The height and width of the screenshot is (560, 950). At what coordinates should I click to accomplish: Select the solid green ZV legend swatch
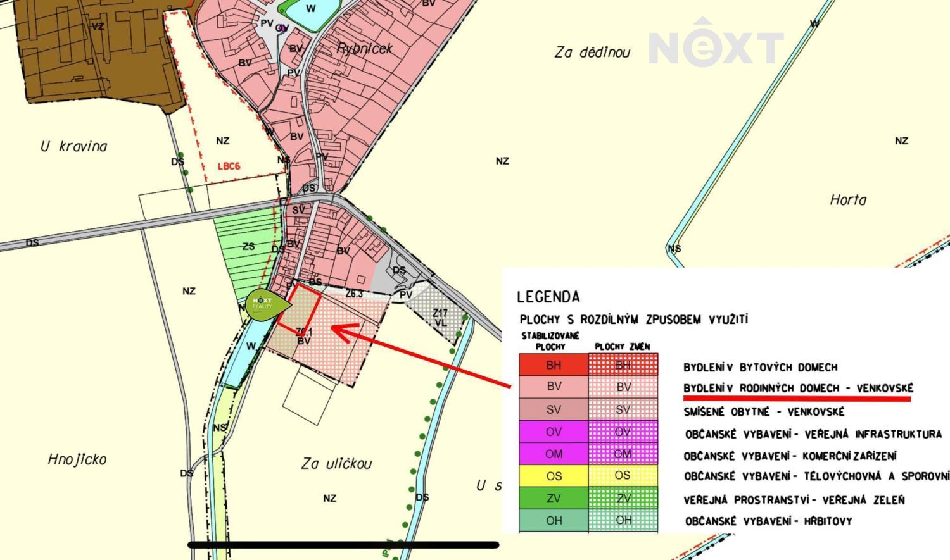[554, 499]
